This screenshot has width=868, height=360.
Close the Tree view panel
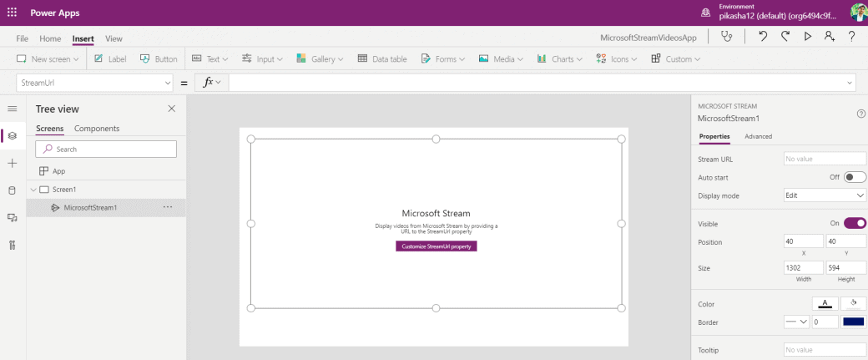pos(172,109)
